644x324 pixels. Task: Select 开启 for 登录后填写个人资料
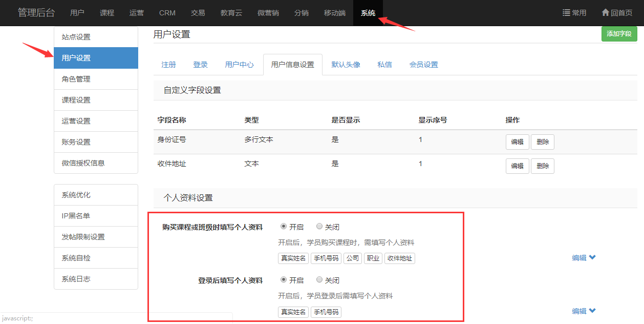click(x=284, y=280)
